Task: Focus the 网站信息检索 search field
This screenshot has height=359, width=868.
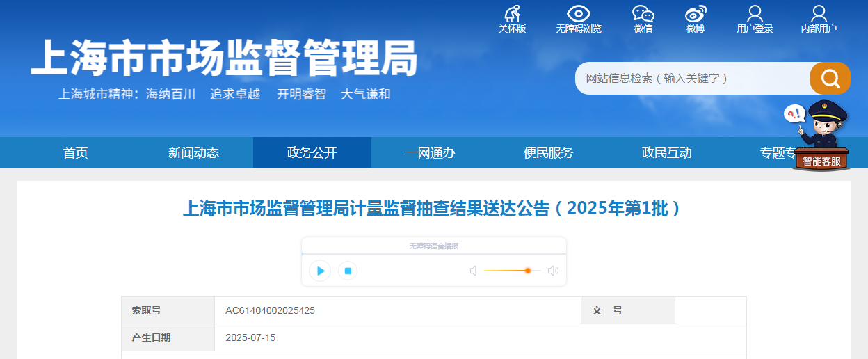Action: click(693, 79)
